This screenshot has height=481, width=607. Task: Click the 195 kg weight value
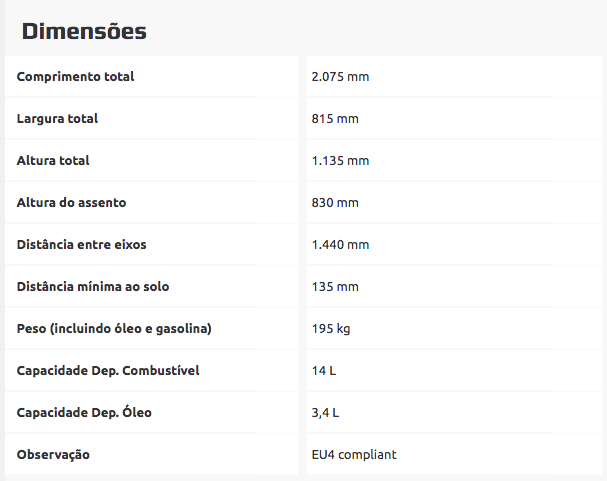331,329
